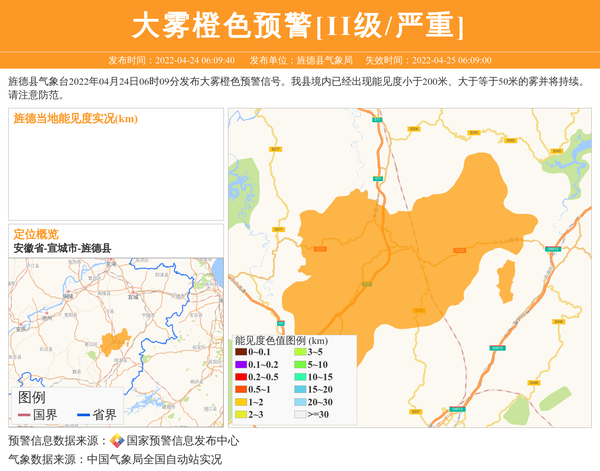This screenshot has height=471, width=600.
Task: Select the 0.2~0.5 km red swatch
Action: coord(241,377)
